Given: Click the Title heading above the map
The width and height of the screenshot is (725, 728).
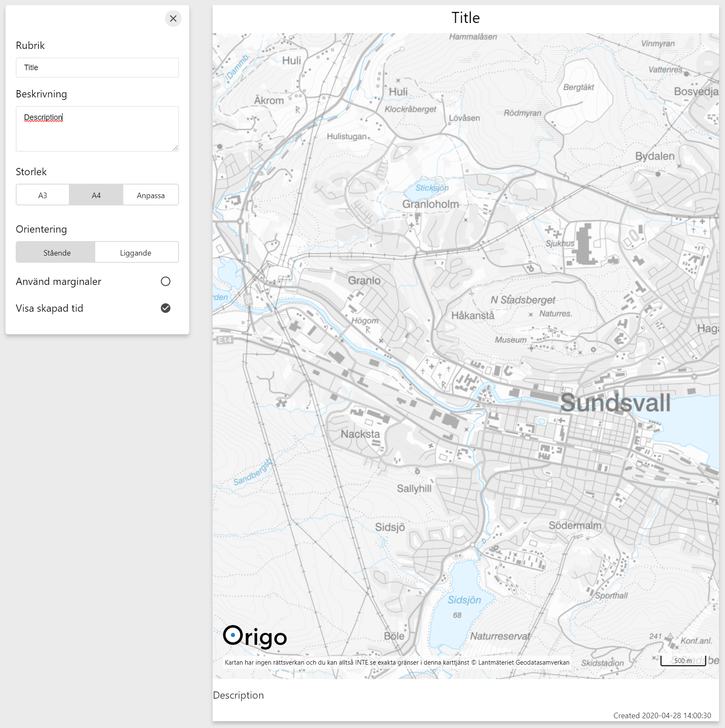Looking at the screenshot, I should pos(466,17).
